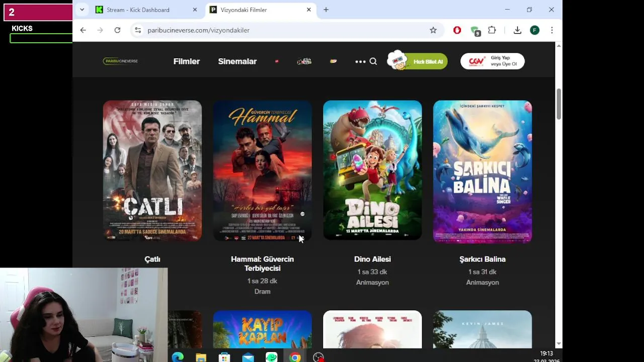Viewport: 644px width, 362px height.
Task: Bookmark this page with the star icon
Action: click(x=433, y=30)
